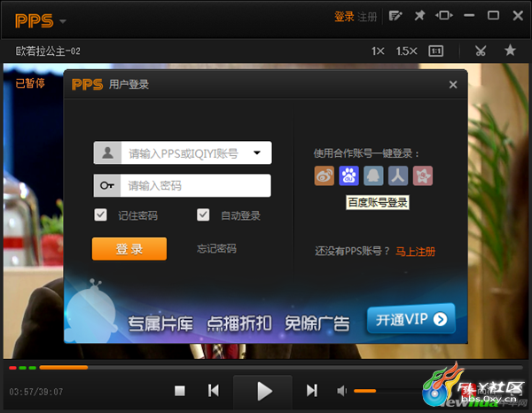Image resolution: width=532 pixels, height=413 pixels.
Task: Log in with Sina Weibo icon
Action: (x=324, y=175)
